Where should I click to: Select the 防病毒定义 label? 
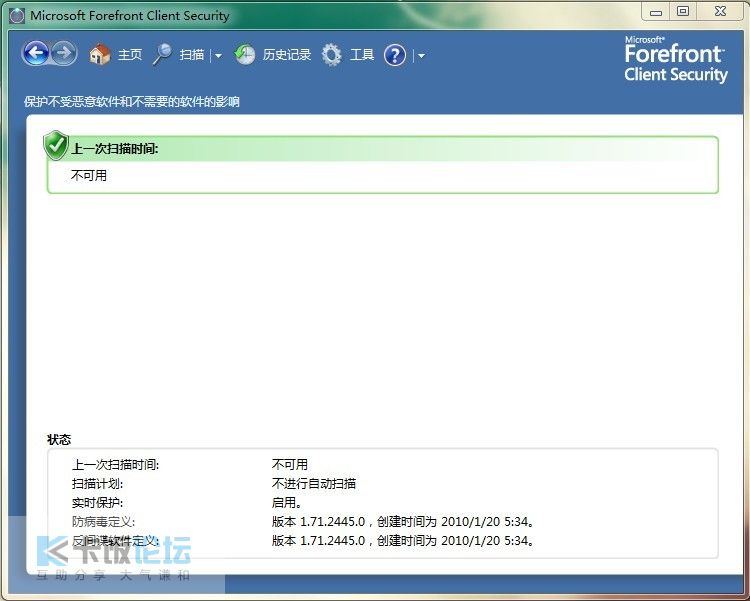coord(103,521)
